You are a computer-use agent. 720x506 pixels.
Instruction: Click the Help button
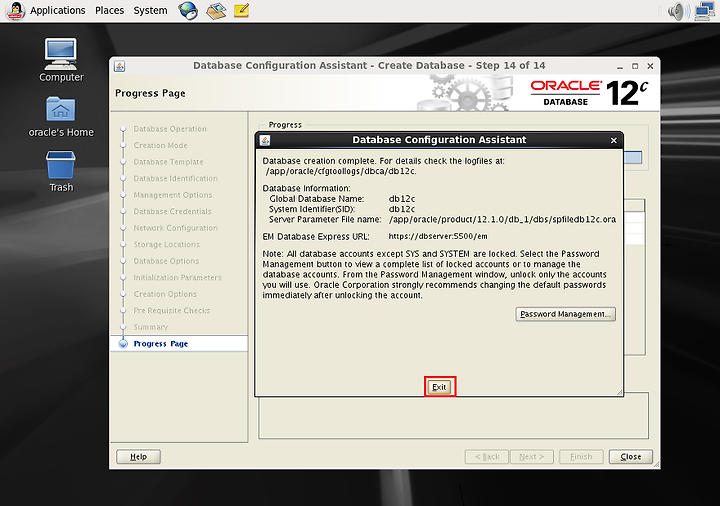pyautogui.click(x=138, y=456)
